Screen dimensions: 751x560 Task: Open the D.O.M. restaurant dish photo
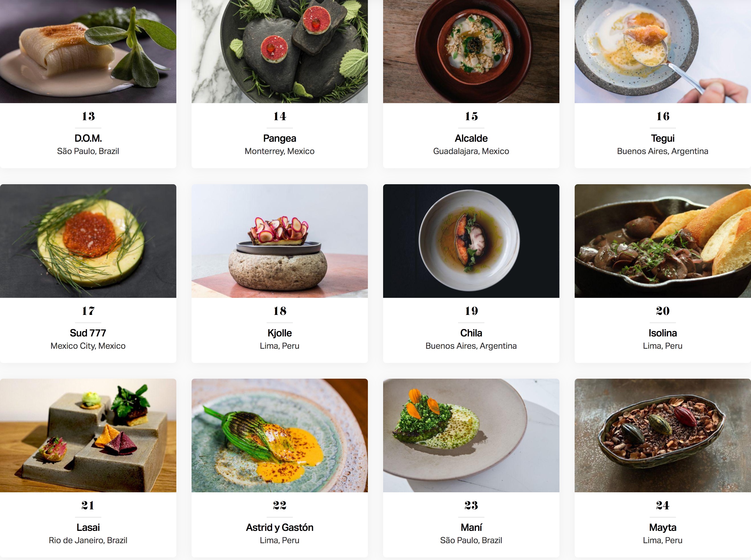click(88, 51)
